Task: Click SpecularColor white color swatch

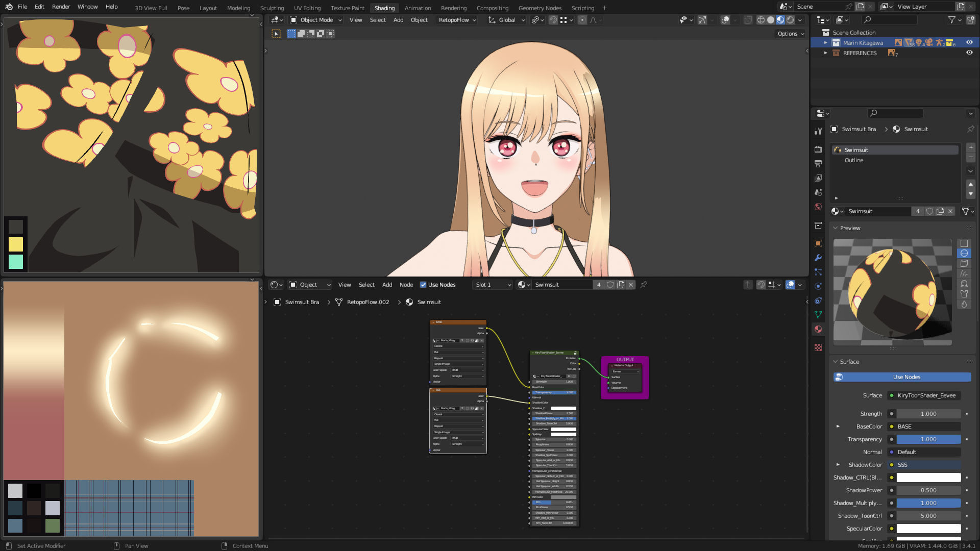Action: point(928,529)
